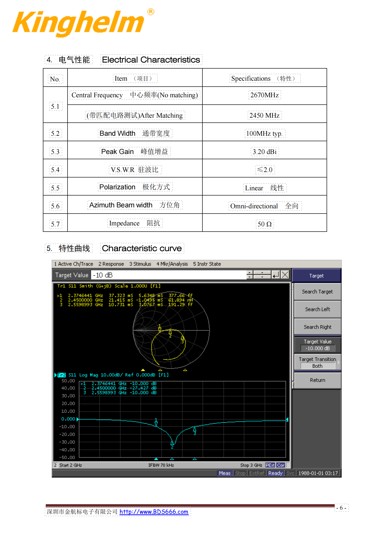
Task: Click the greyed Stop status indicator
Action: pyautogui.click(x=240, y=473)
